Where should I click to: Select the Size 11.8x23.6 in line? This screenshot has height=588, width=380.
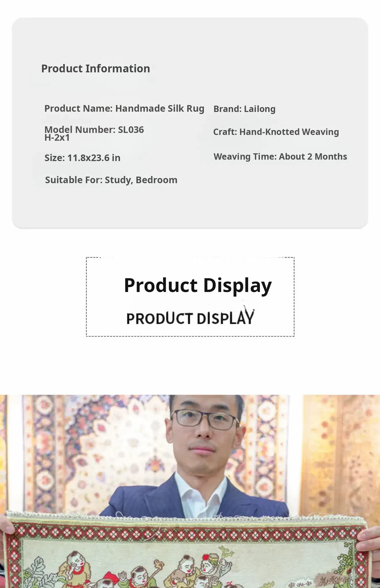(82, 158)
